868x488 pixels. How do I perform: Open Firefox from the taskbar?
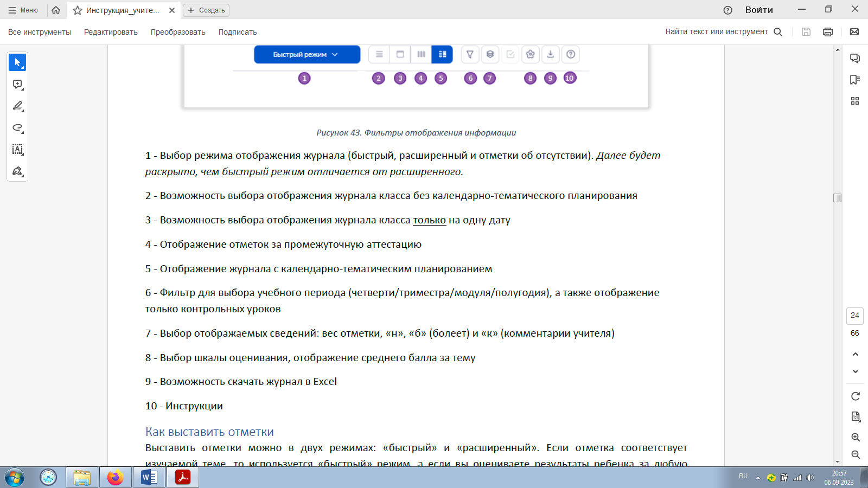click(x=116, y=478)
